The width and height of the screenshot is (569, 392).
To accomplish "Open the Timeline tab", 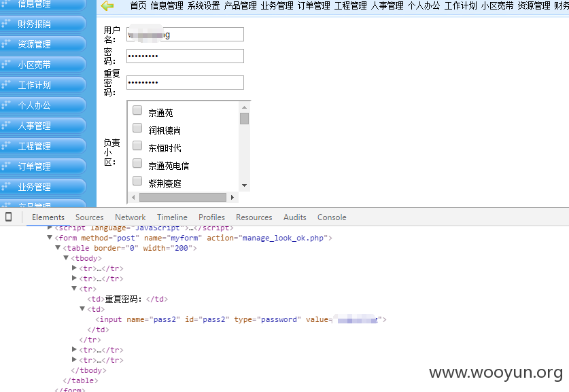I will coord(172,217).
